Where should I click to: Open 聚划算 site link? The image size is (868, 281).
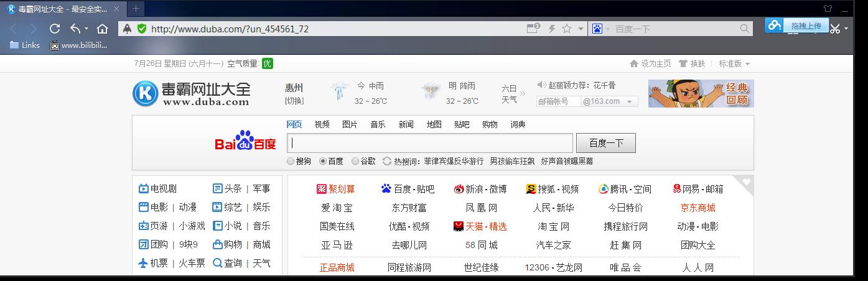point(335,189)
